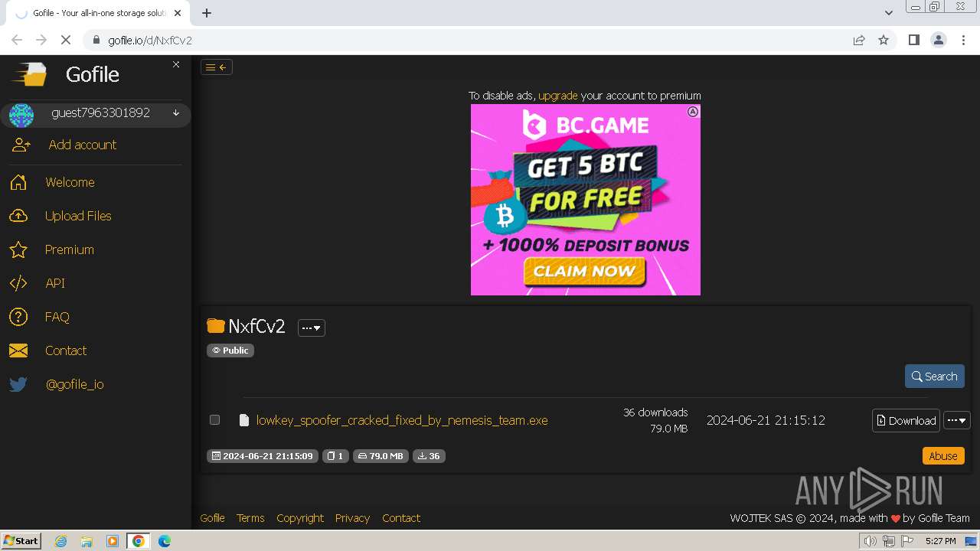Open File Explorer from taskbar
Screen dimensions: 980x551
pyautogui.click(x=87, y=541)
